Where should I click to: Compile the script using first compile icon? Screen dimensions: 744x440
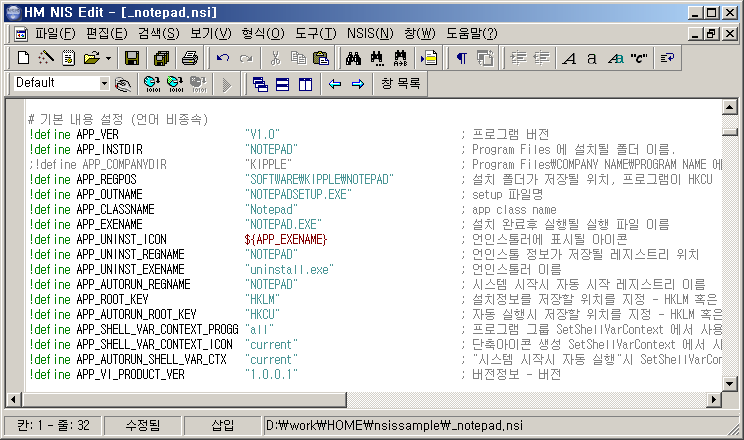(152, 83)
